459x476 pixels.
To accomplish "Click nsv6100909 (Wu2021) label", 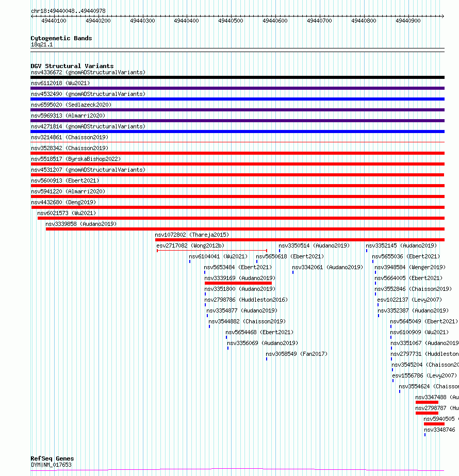I will click(419, 332).
